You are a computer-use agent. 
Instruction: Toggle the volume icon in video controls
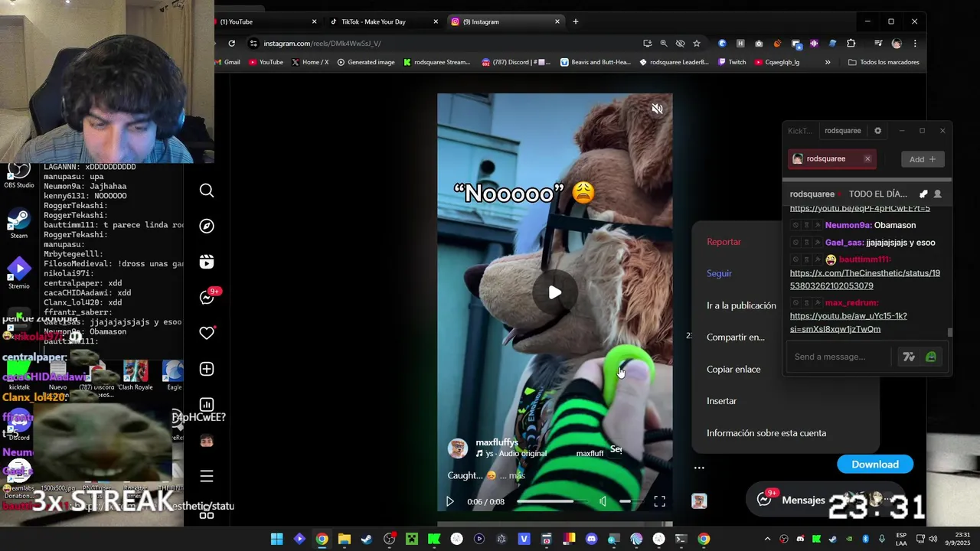(603, 501)
